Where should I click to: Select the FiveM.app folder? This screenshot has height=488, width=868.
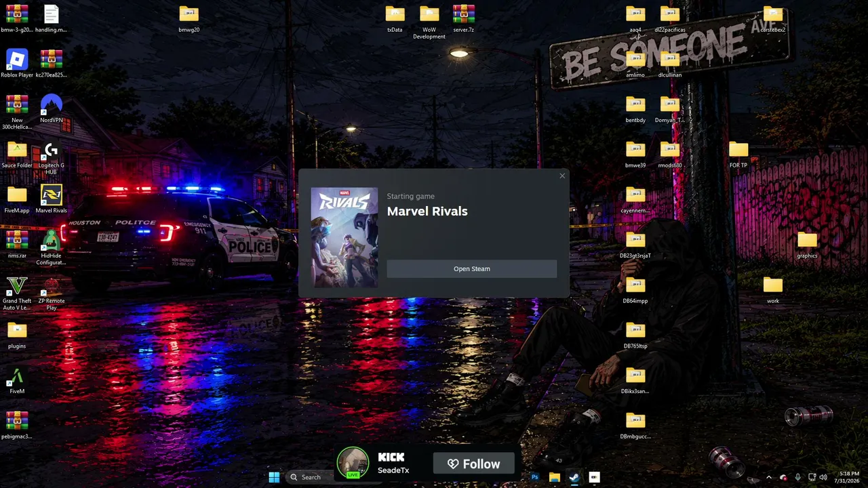(x=17, y=199)
